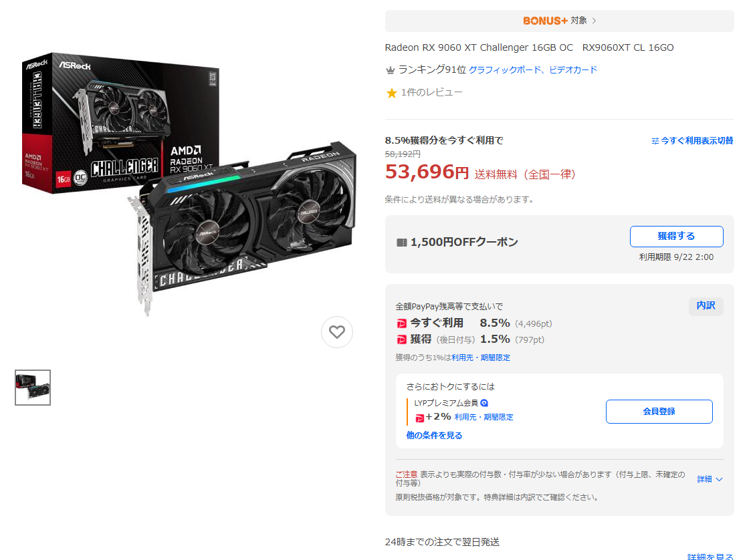Viewport: 749px width, 560px height.
Task: Click the 会員登録 button
Action: pos(659,412)
